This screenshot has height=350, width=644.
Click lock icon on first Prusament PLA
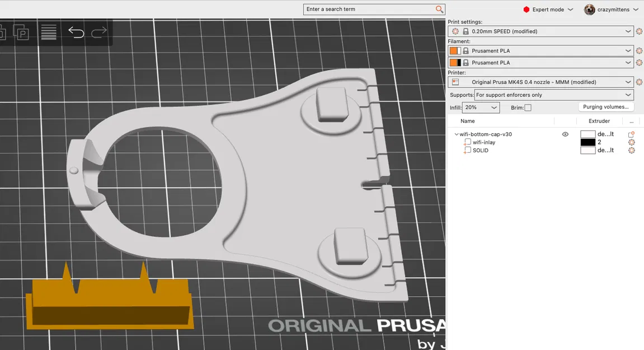466,50
